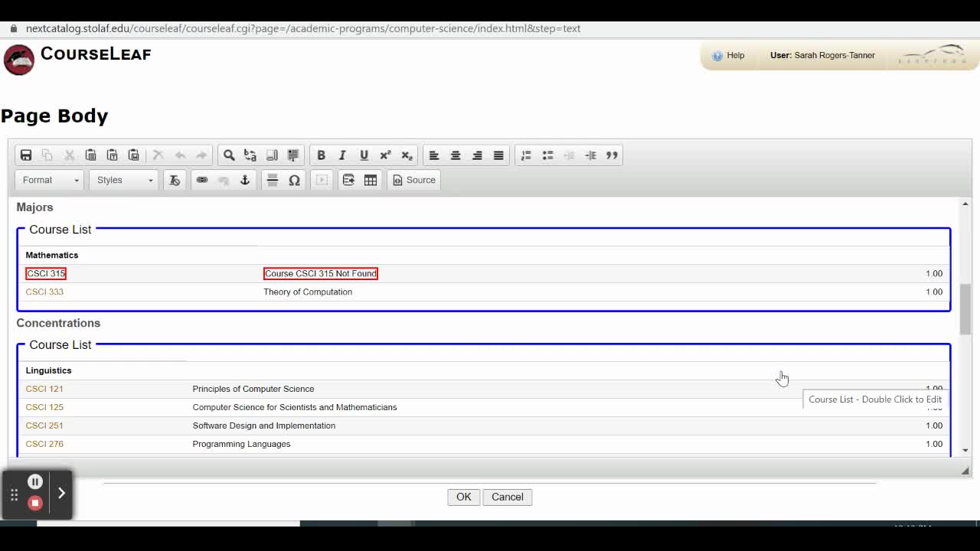Click the Find tool
The height and width of the screenshot is (551, 980).
[229, 155]
